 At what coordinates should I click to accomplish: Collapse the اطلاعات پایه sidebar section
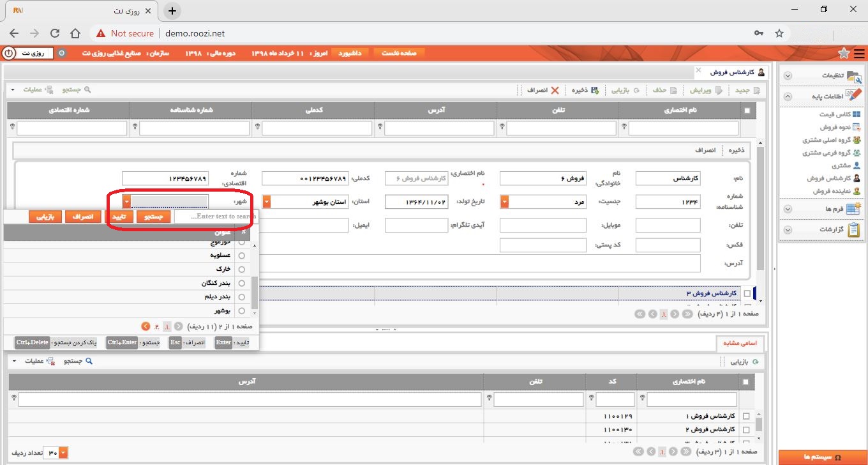click(788, 97)
